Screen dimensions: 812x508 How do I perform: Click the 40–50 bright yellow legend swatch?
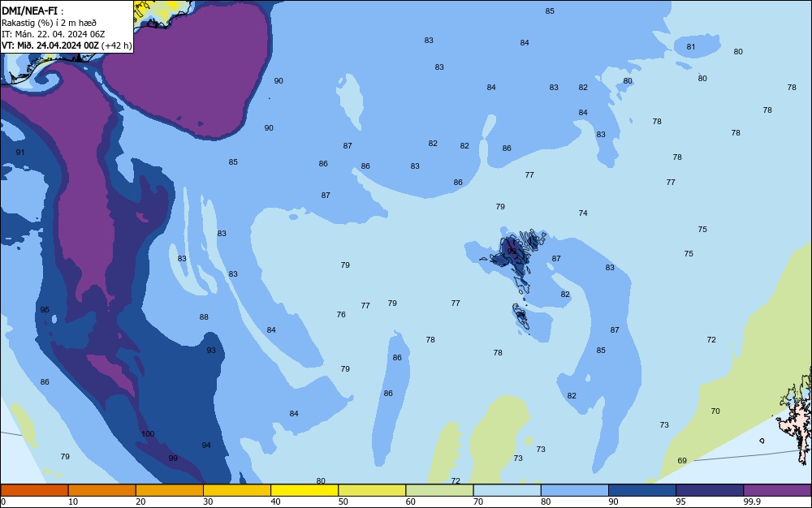(304, 490)
